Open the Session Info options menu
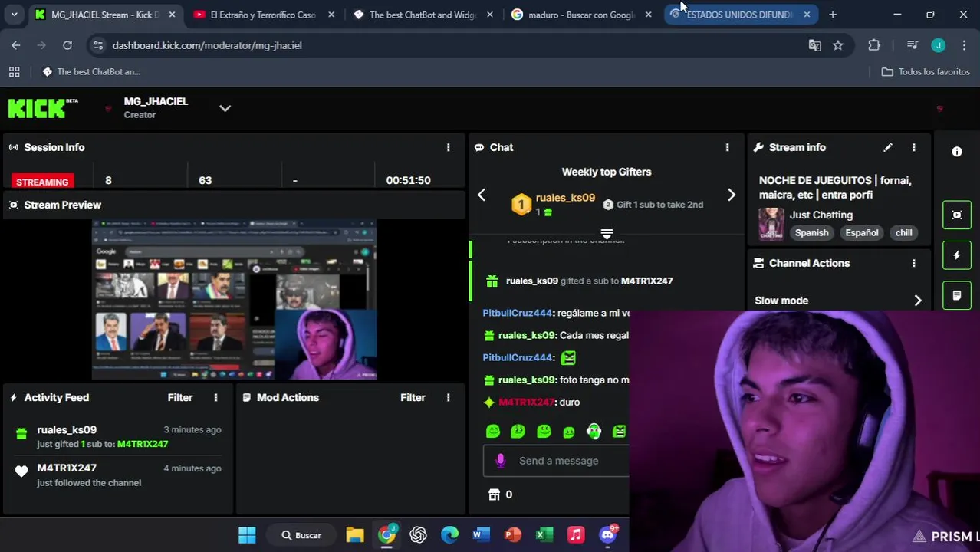This screenshot has width=980, height=552. point(449,147)
